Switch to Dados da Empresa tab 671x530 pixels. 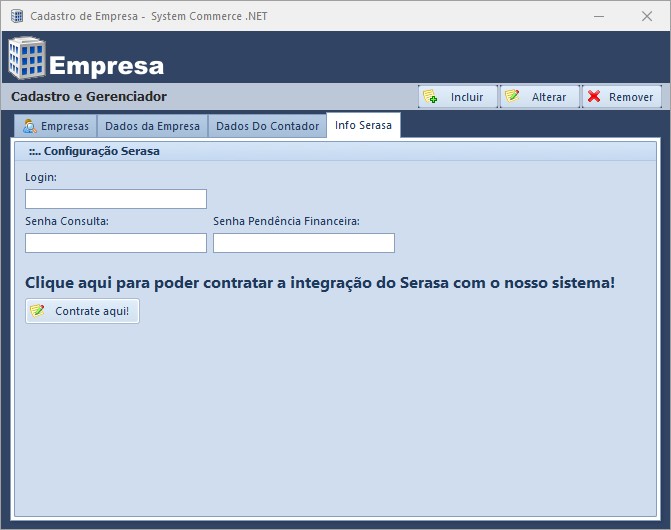152,126
